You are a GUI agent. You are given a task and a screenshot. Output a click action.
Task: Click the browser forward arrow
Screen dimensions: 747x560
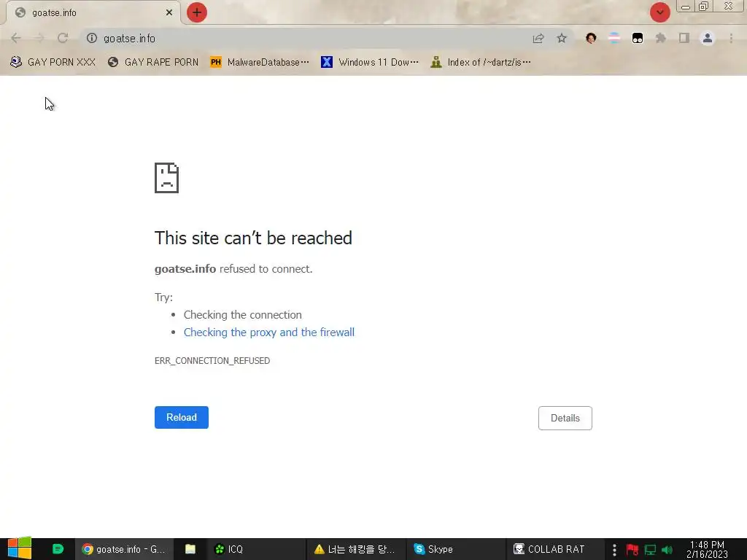coord(39,38)
